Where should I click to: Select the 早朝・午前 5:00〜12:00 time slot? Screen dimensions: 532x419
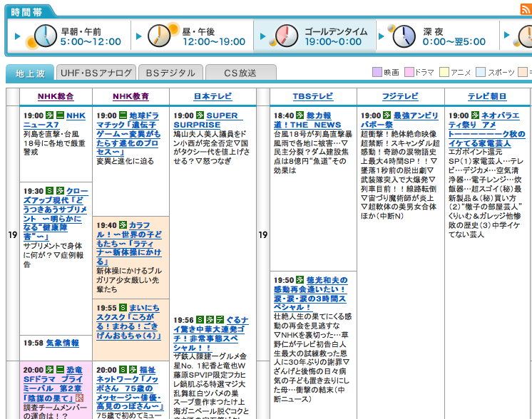(69, 36)
